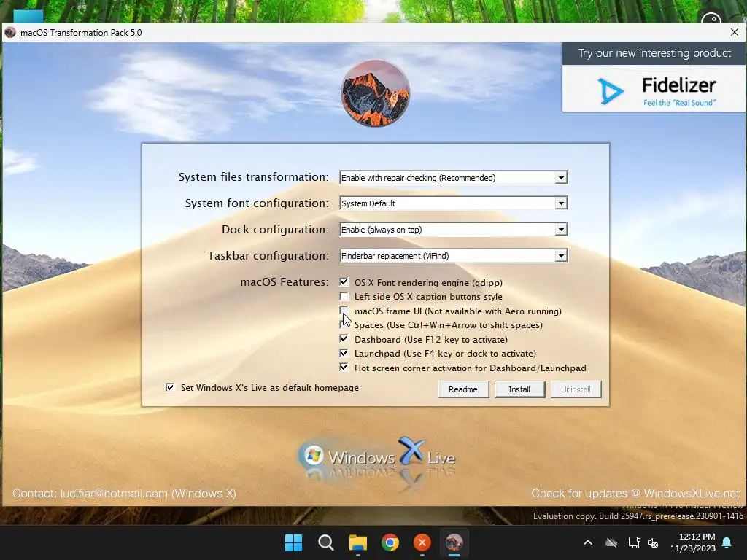Click the 'macOS Features:' label
This screenshot has height=560, width=747.
coord(285,282)
